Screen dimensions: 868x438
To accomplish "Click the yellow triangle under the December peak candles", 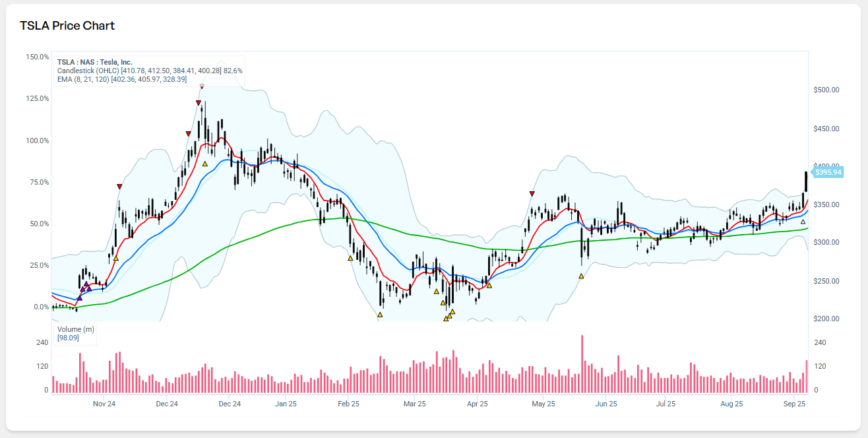I will [204, 164].
